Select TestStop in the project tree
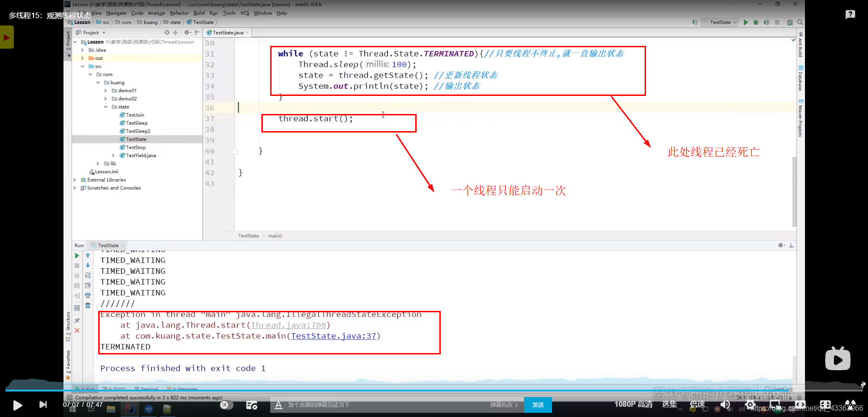The height and width of the screenshot is (417, 868). (133, 147)
